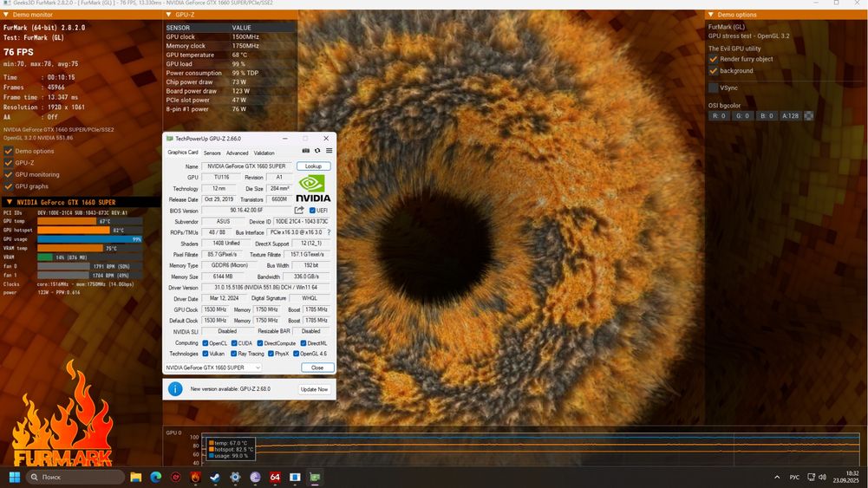The width and height of the screenshot is (868, 488).
Task: Open the red 64 taskbar app
Action: coord(275,477)
